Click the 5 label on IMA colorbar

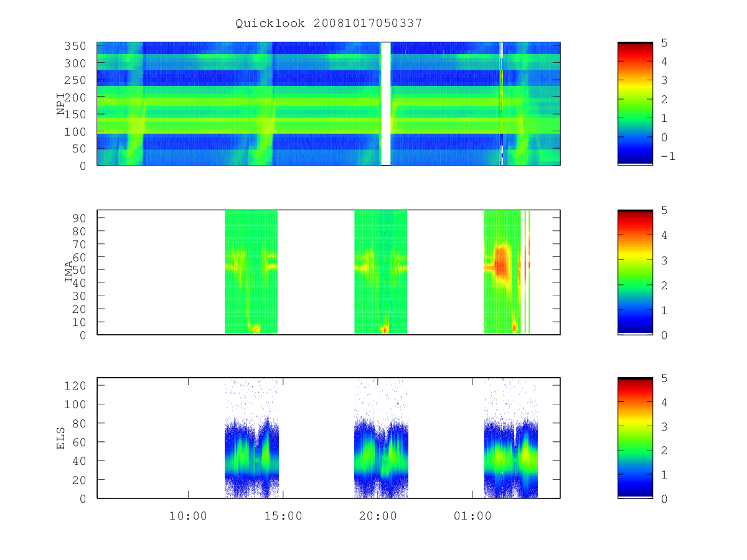(x=664, y=210)
